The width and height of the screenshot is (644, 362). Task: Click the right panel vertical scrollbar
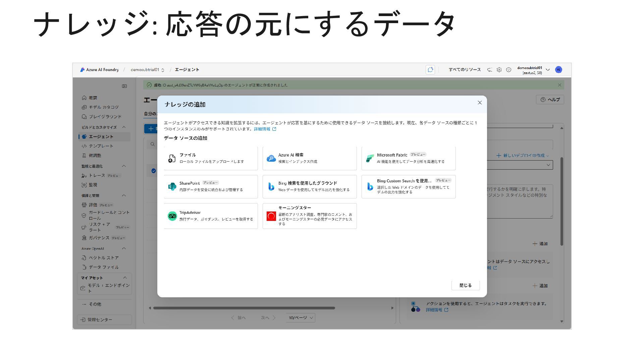click(x=562, y=201)
